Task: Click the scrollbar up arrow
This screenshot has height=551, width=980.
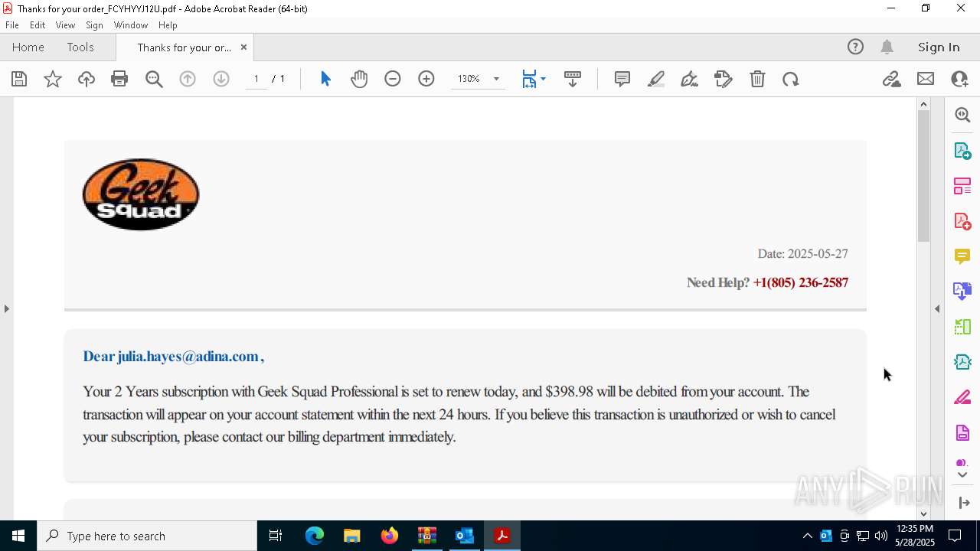Action: [x=923, y=104]
